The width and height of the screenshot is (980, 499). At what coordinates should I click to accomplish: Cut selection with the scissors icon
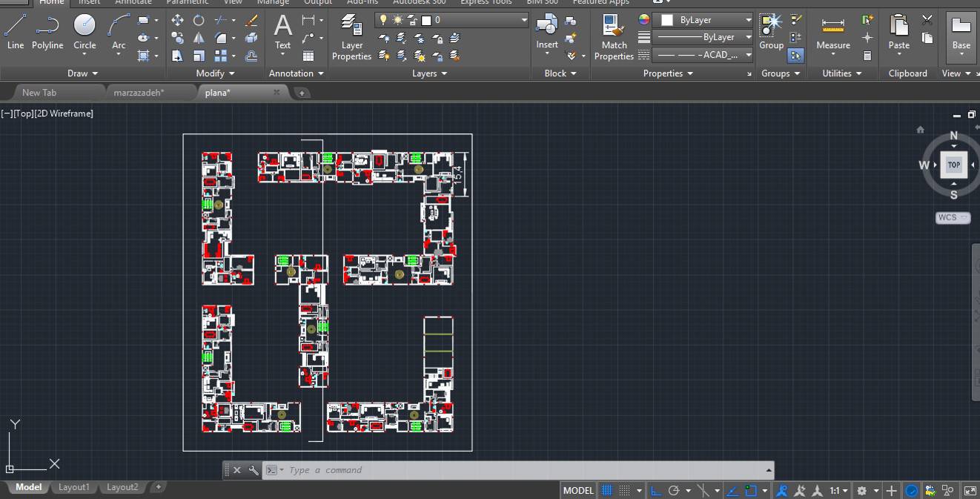927,20
